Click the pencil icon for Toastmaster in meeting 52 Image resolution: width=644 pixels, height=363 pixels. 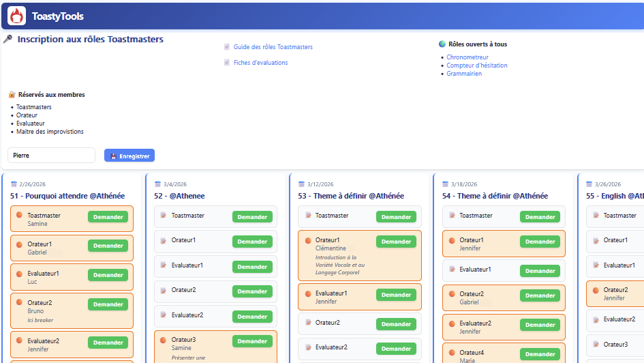click(x=163, y=216)
